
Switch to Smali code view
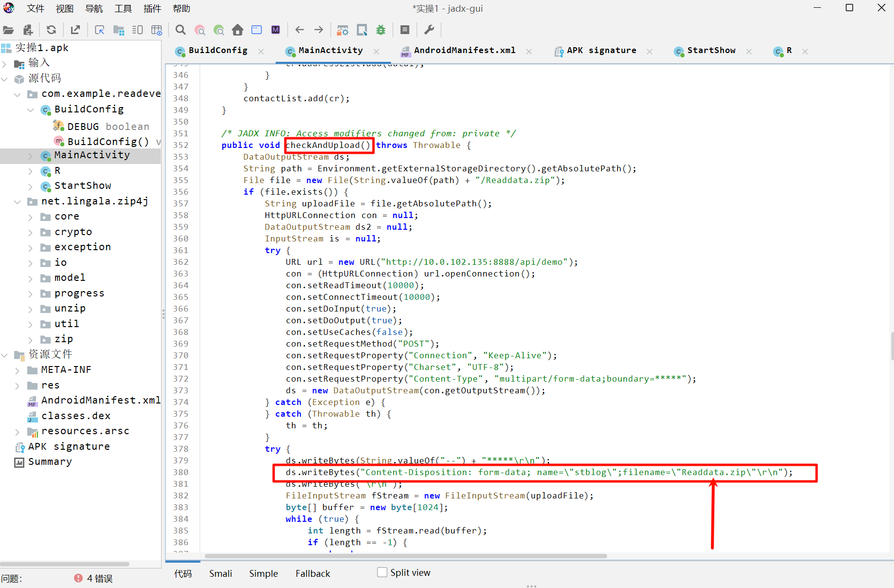221,573
